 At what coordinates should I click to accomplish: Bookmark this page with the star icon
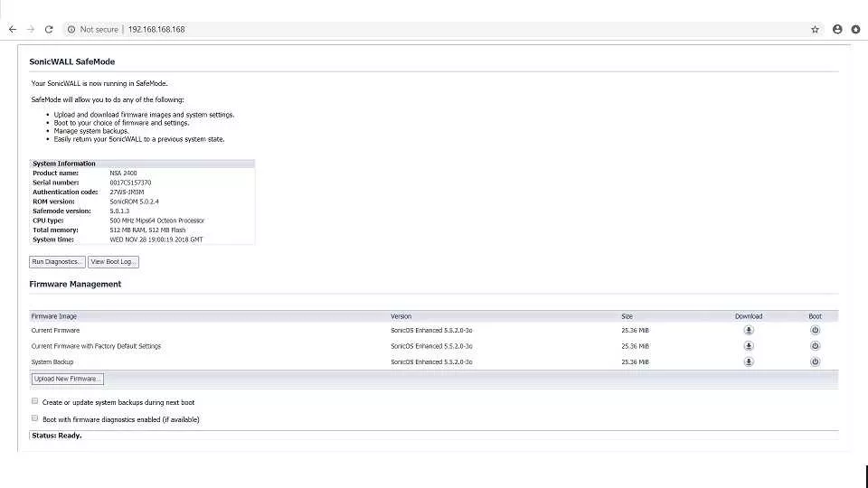click(815, 29)
